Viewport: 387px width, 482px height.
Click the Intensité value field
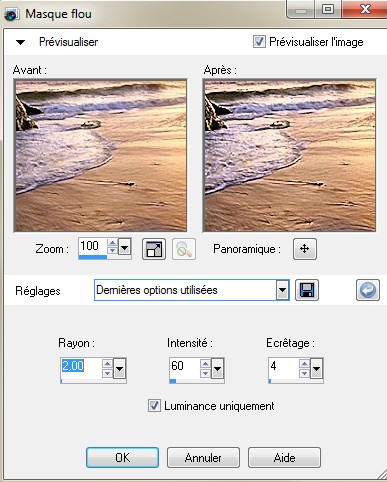click(x=184, y=367)
